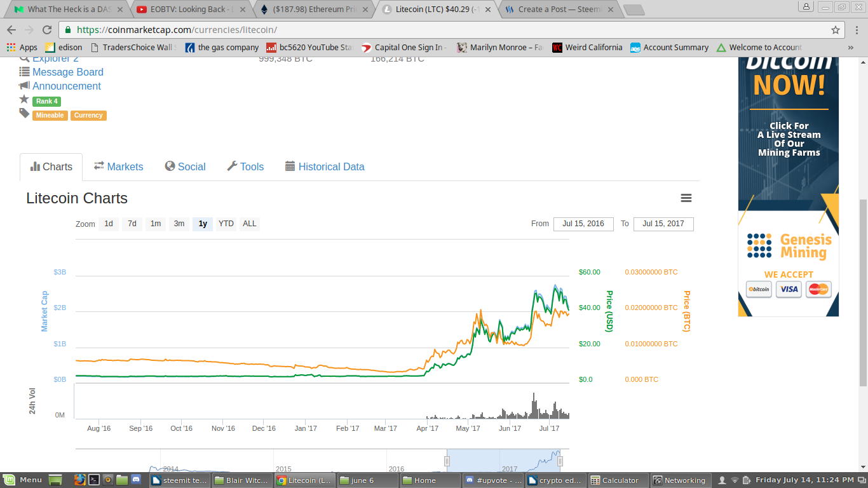
Task: Set chart zoom to ALL
Action: 250,224
